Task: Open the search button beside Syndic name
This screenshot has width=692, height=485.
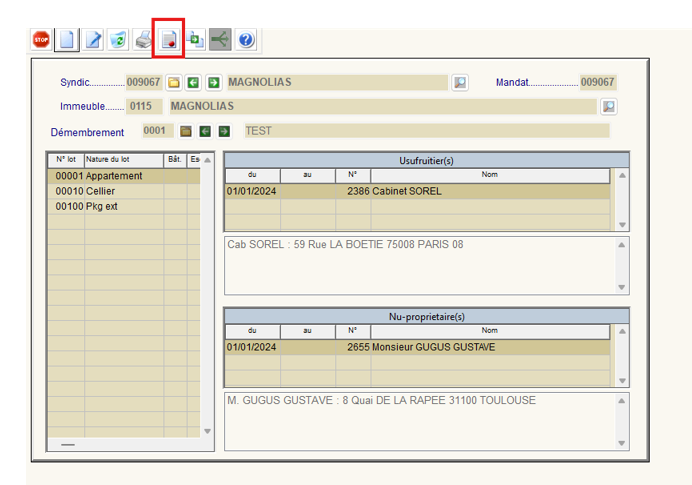Action: pos(460,82)
